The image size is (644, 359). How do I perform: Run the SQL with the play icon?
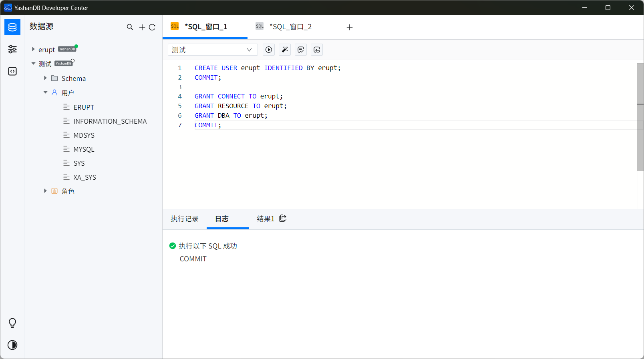point(269,50)
